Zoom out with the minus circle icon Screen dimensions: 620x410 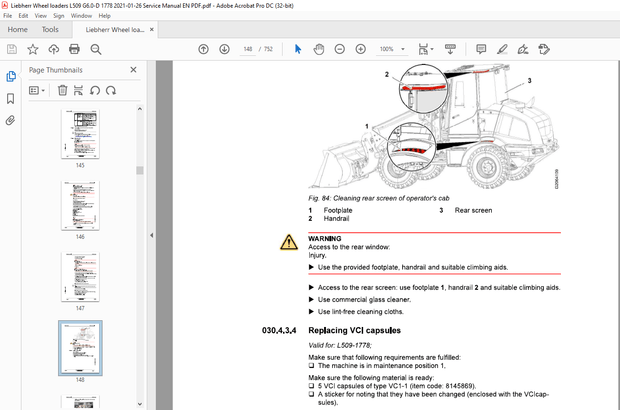point(340,49)
